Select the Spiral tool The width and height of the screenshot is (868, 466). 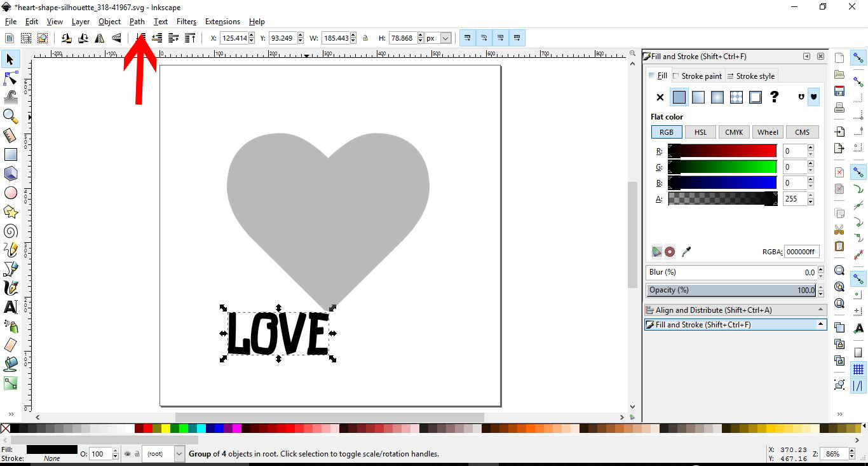click(10, 231)
